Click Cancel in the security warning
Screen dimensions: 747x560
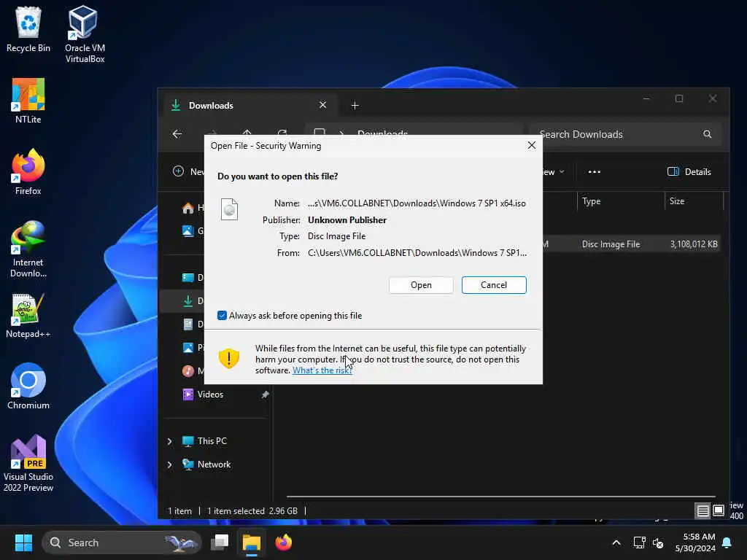(494, 285)
